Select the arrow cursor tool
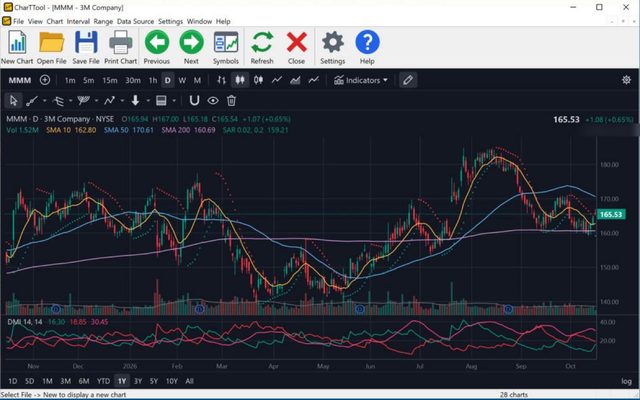This screenshot has height=400, width=640. click(13, 101)
